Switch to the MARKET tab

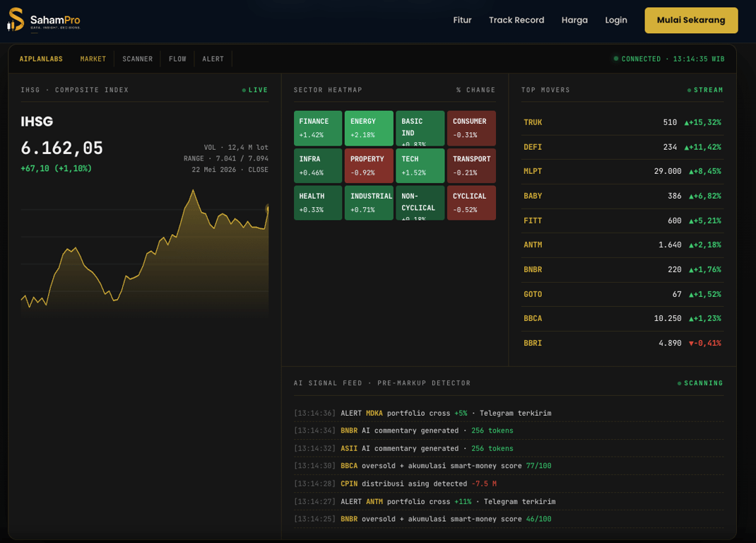click(93, 59)
